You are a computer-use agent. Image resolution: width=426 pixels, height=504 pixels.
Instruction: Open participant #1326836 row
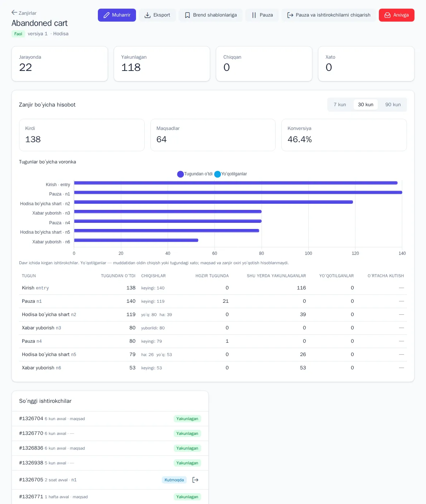110,448
